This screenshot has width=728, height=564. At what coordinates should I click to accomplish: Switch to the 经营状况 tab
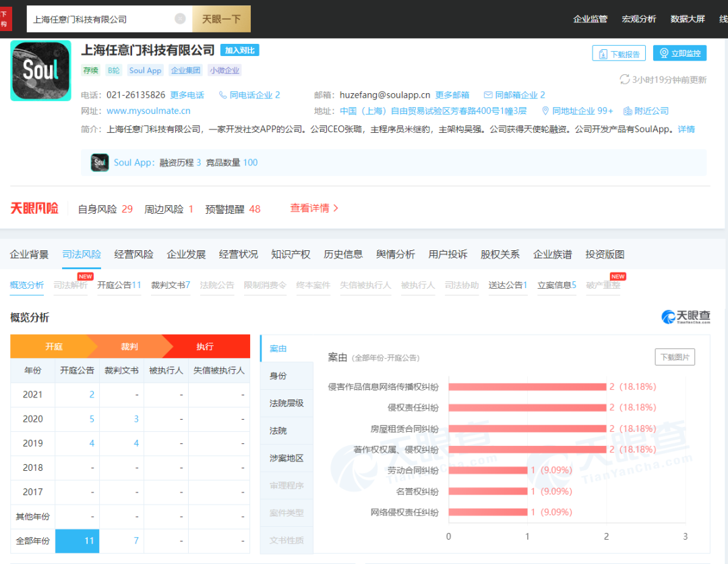[239, 254]
